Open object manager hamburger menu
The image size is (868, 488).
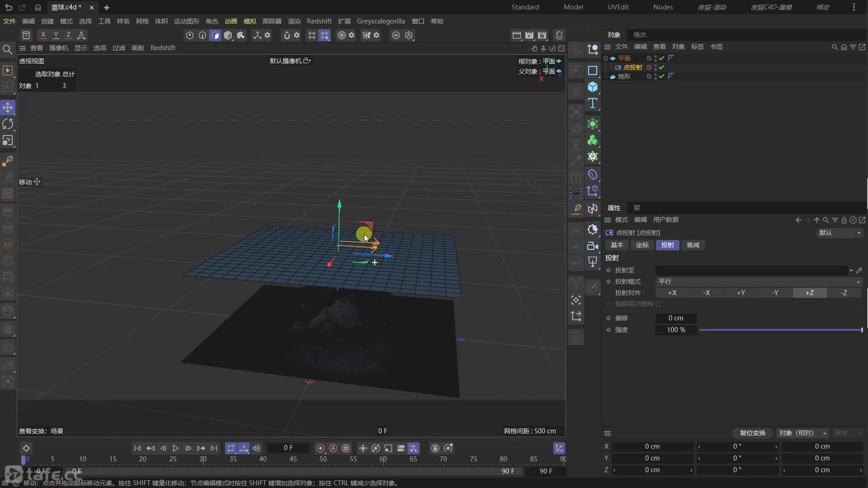(608, 47)
